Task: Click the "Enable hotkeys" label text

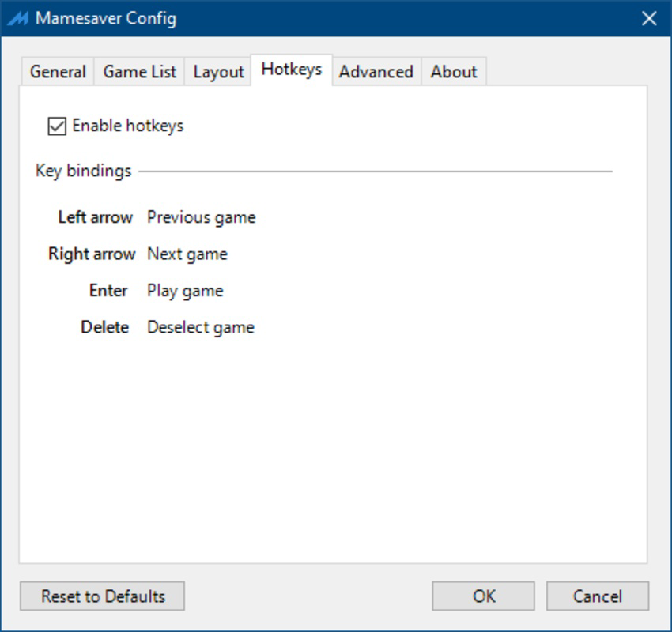Action: pyautogui.click(x=128, y=126)
